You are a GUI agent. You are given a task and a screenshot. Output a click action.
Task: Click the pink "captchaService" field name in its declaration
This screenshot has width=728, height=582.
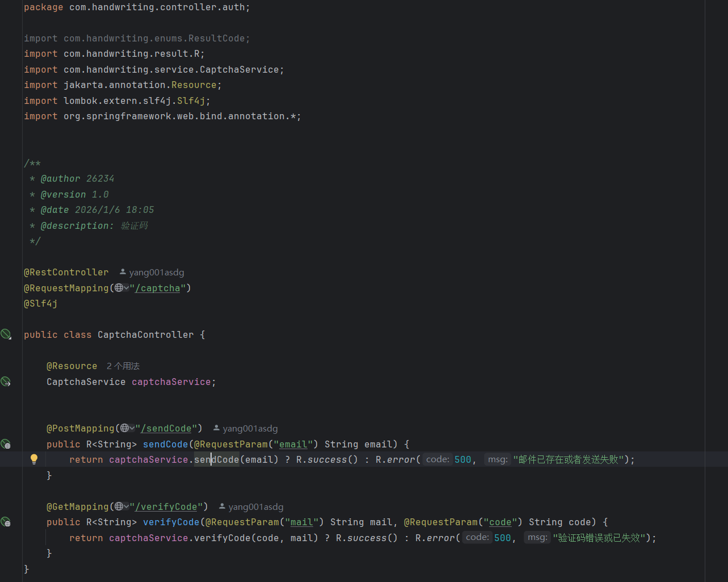point(171,382)
